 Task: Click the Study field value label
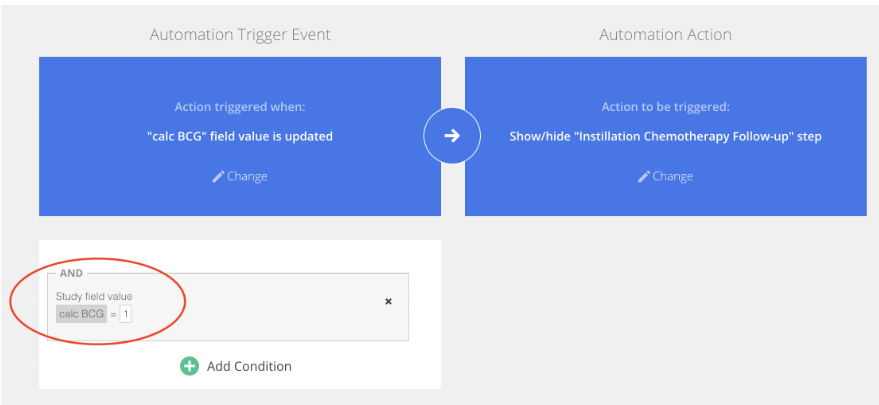94,296
